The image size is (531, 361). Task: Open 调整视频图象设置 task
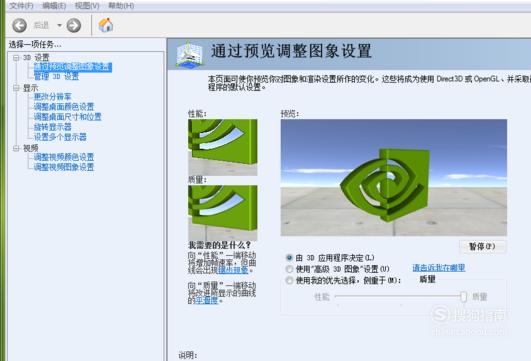tap(64, 167)
